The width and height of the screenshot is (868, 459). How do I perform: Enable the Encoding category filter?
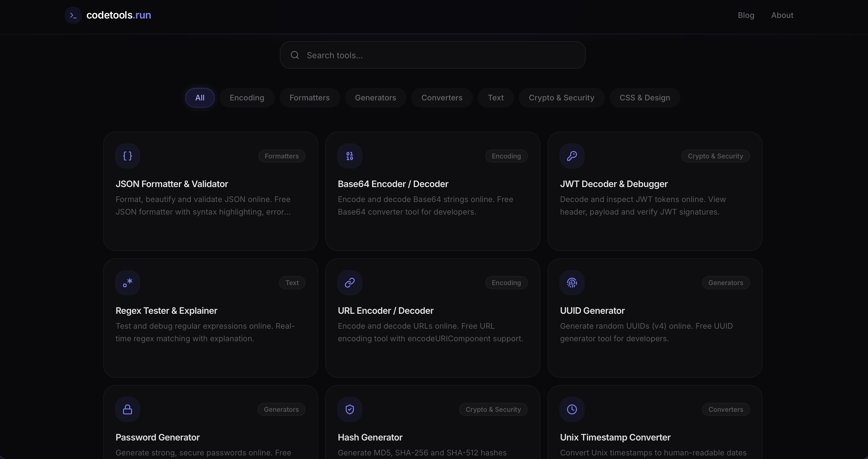pyautogui.click(x=247, y=97)
